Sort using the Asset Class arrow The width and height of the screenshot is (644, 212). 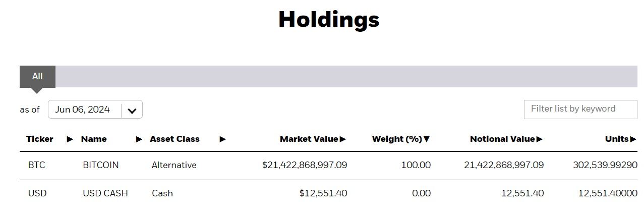click(222, 139)
